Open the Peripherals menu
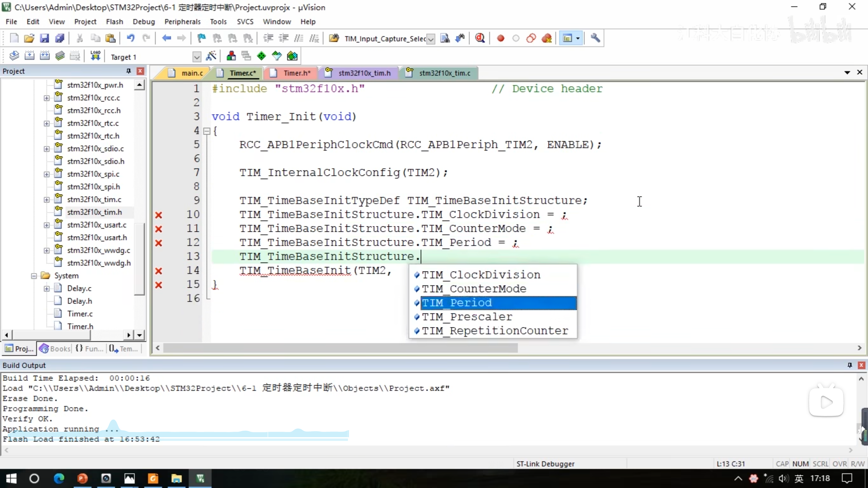This screenshot has width=868, height=488. pos(182,22)
